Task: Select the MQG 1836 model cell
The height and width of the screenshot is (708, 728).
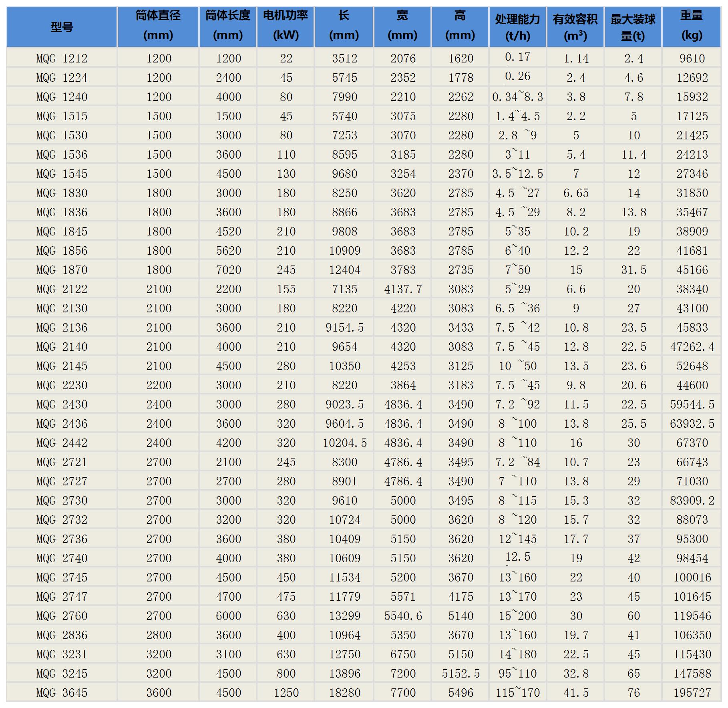Action: click(x=62, y=212)
